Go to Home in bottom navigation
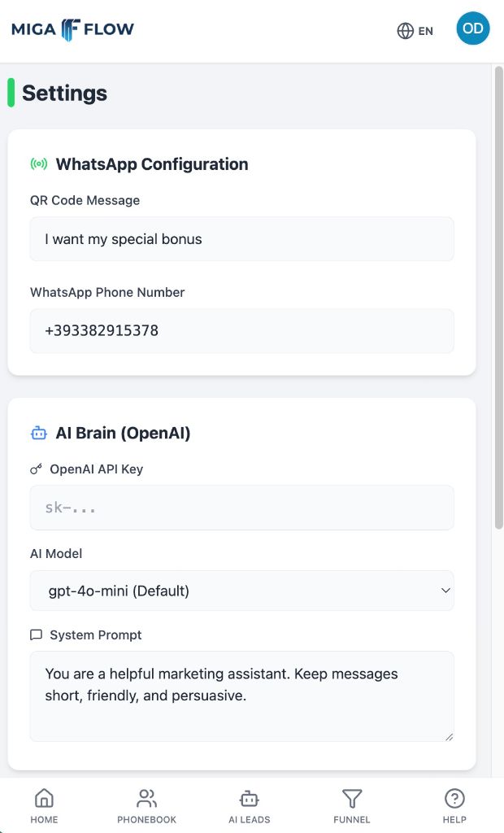Image resolution: width=504 pixels, height=833 pixels. point(44,805)
